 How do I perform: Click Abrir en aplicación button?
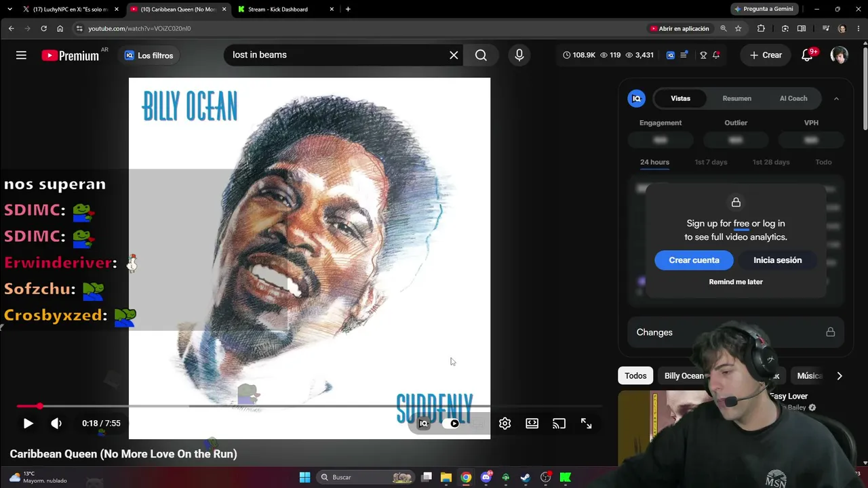679,28
